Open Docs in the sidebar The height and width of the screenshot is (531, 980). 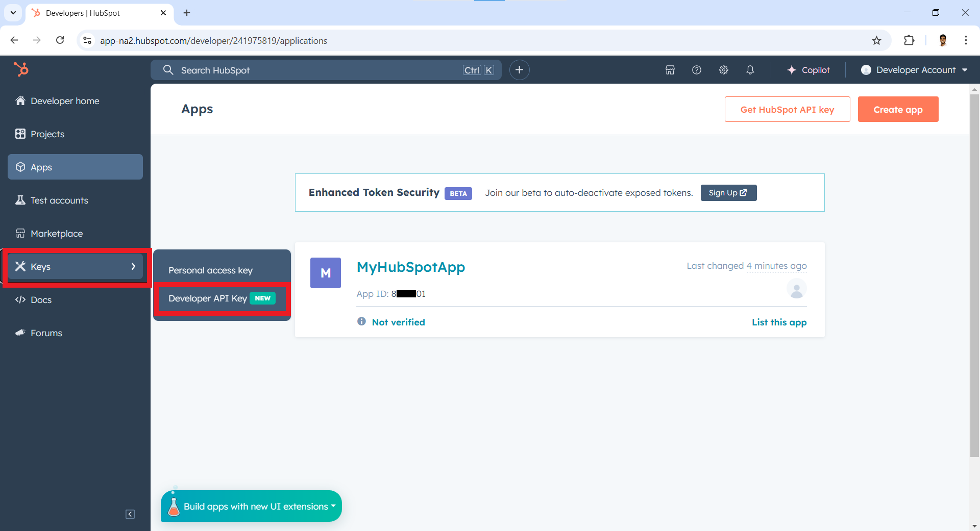click(x=75, y=300)
